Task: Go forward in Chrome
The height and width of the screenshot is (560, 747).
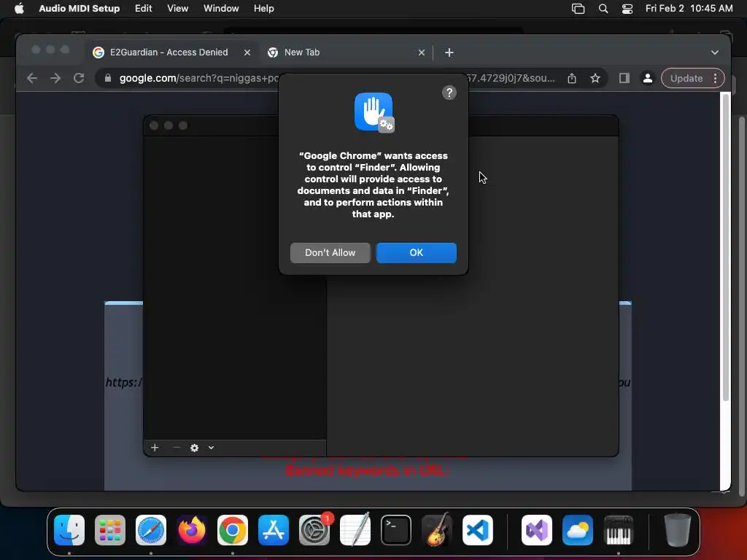Action: (55, 78)
